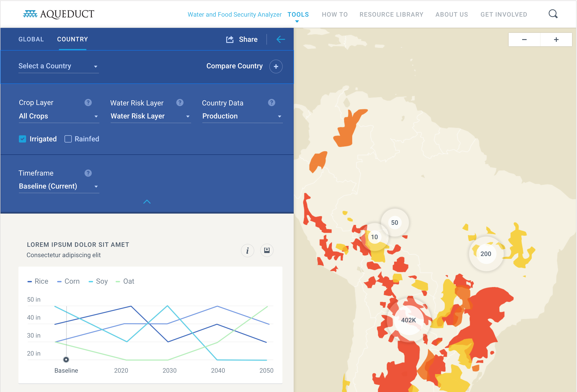Switch to the GLOBAL tab
The image size is (577, 392).
[31, 39]
